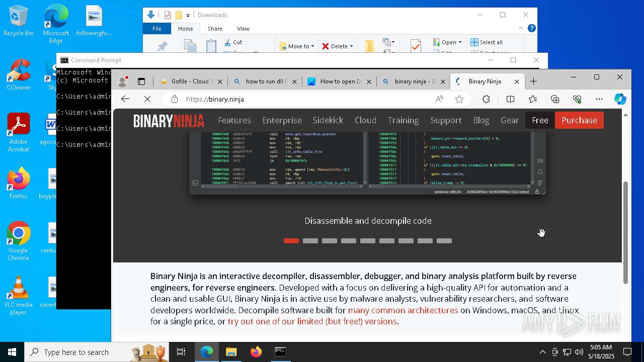Image resolution: width=644 pixels, height=362 pixels.
Task: Open Enterprise page link
Action: pyautogui.click(x=282, y=121)
